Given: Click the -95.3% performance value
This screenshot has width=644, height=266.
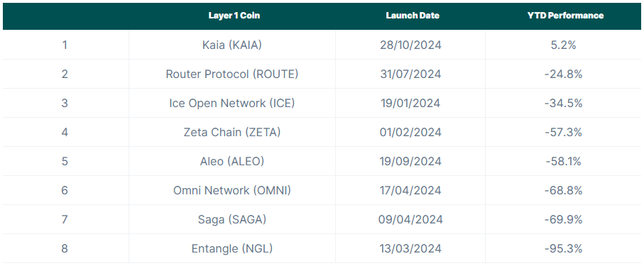Looking at the screenshot, I should [564, 249].
